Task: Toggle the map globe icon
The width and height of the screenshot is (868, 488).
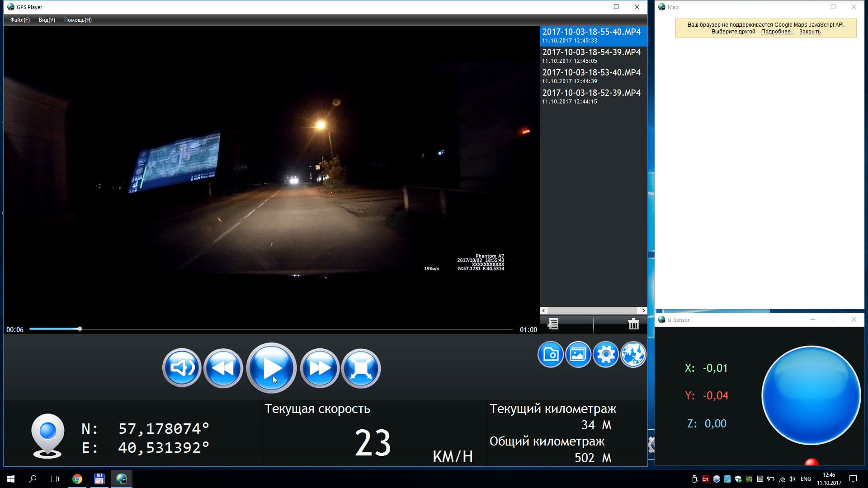Action: click(633, 354)
